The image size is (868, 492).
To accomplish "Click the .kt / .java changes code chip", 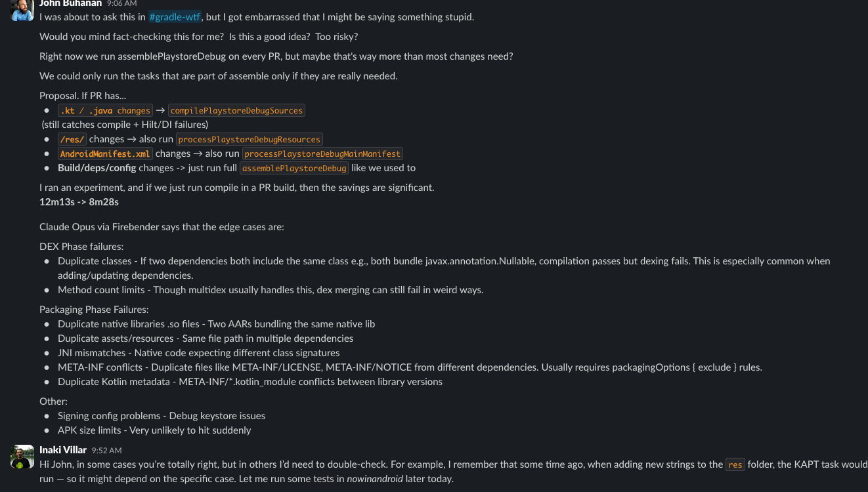I will tap(105, 111).
